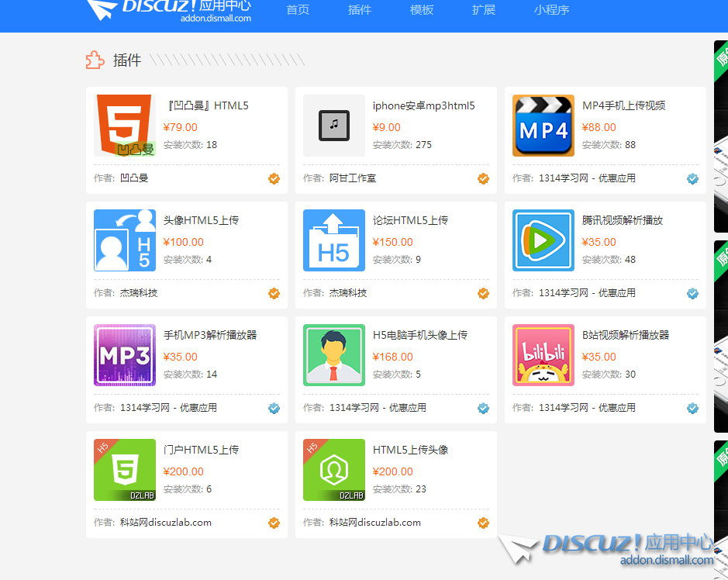
Task: Click verified badge in HTML5上传头像 card
Action: (x=483, y=523)
